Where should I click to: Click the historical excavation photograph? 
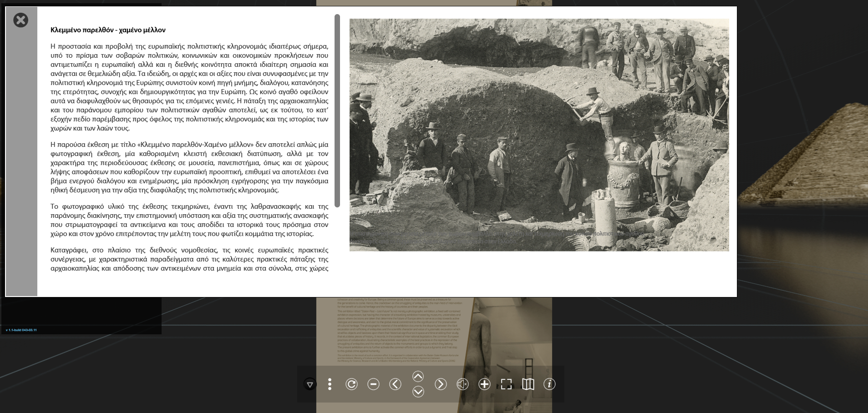click(x=539, y=135)
